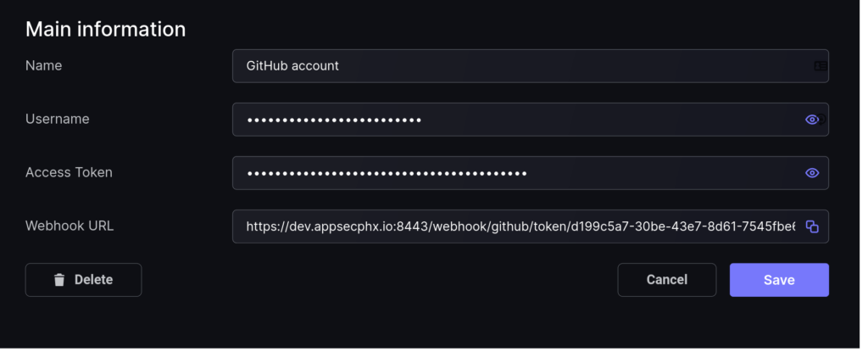Click the contact card autofill icon in Name field
The height and width of the screenshot is (352, 868).
point(821,66)
